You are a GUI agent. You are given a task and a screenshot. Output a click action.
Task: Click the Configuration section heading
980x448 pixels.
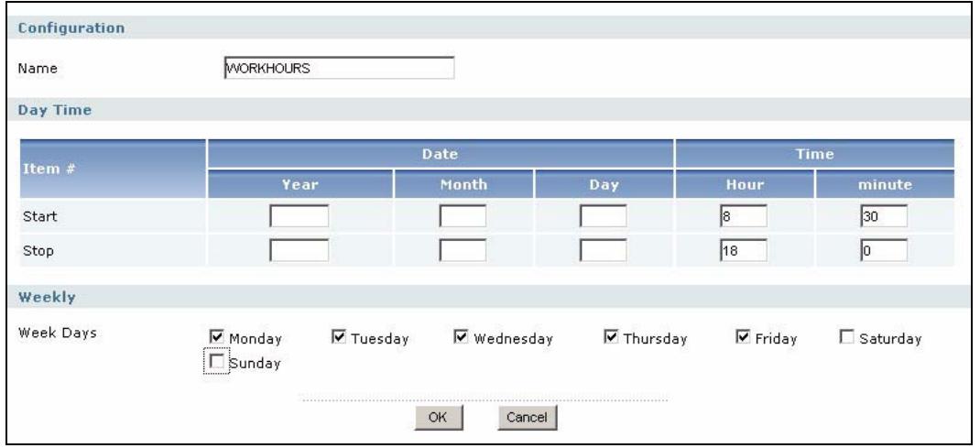(x=71, y=28)
